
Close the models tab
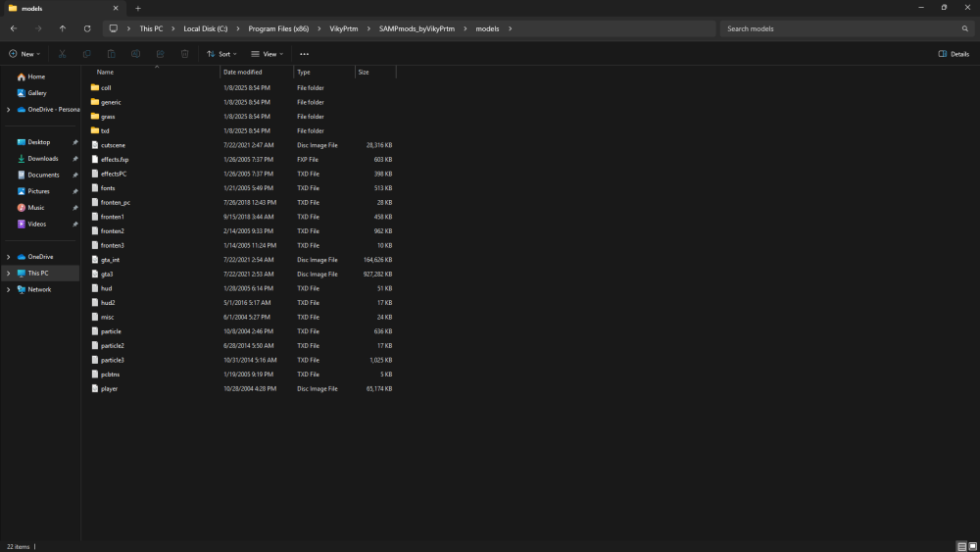pos(116,9)
